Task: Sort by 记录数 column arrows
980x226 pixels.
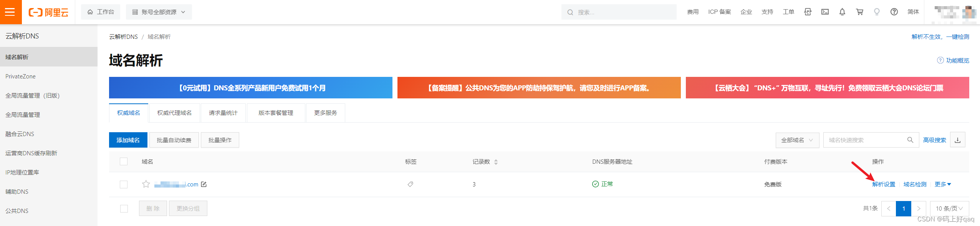Action: click(x=496, y=162)
